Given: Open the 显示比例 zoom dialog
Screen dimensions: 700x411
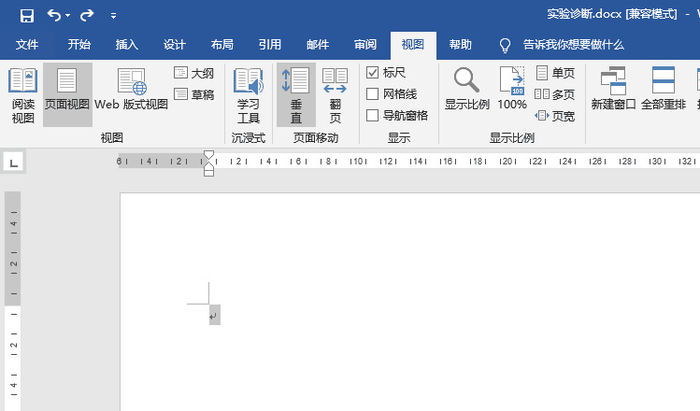Looking at the screenshot, I should (x=467, y=89).
